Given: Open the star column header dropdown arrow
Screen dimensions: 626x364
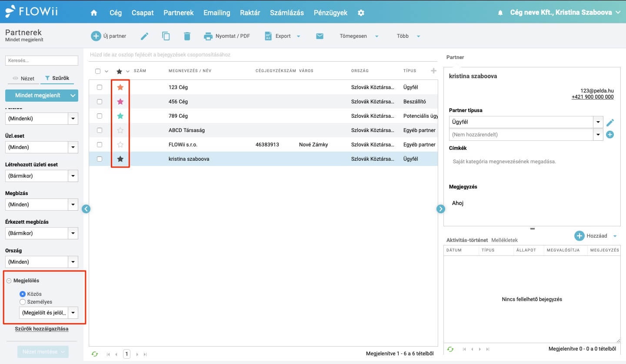Looking at the screenshot, I should click(x=128, y=72).
